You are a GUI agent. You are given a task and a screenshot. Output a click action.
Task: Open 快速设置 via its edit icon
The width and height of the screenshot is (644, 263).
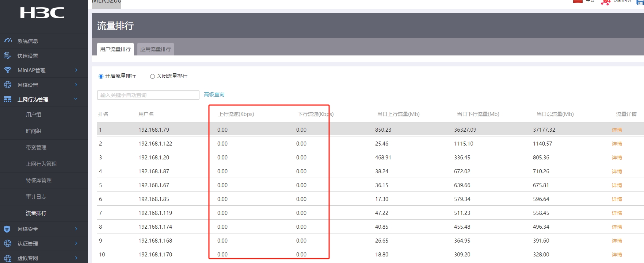click(8, 55)
